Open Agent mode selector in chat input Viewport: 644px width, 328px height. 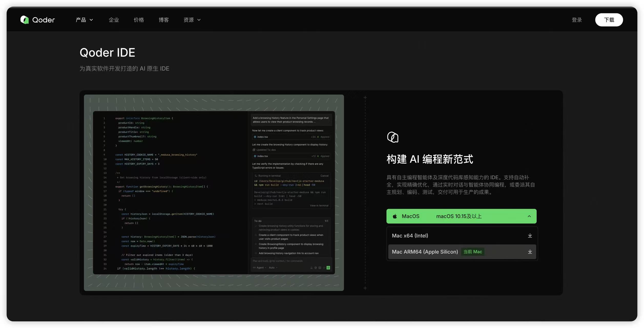point(260,268)
